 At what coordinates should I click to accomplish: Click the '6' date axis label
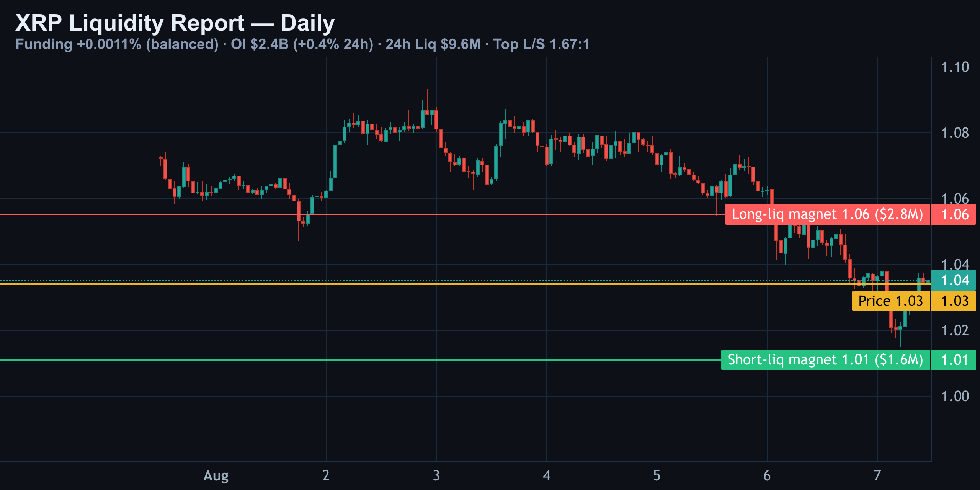[x=767, y=476]
